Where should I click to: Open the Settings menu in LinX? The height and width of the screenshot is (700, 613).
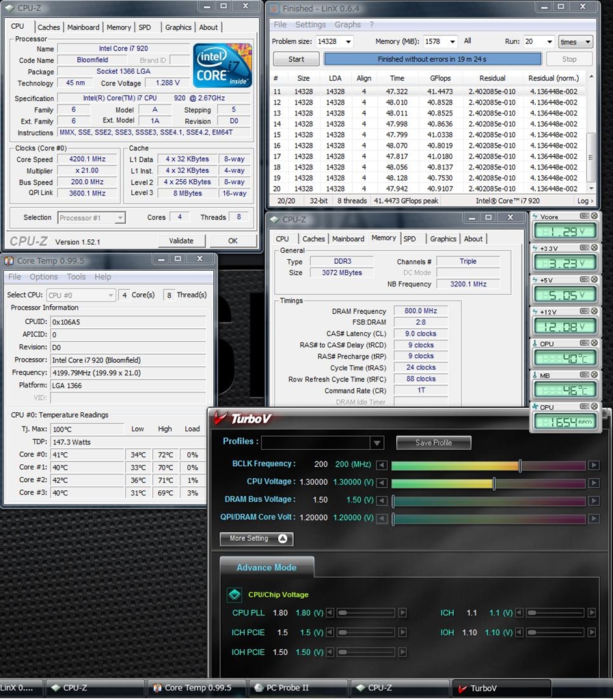pyautogui.click(x=310, y=25)
